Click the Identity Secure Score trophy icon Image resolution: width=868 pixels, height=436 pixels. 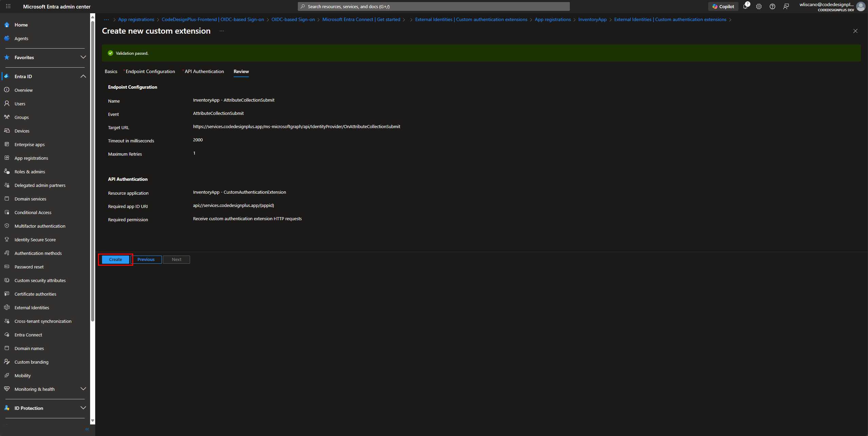click(7, 239)
